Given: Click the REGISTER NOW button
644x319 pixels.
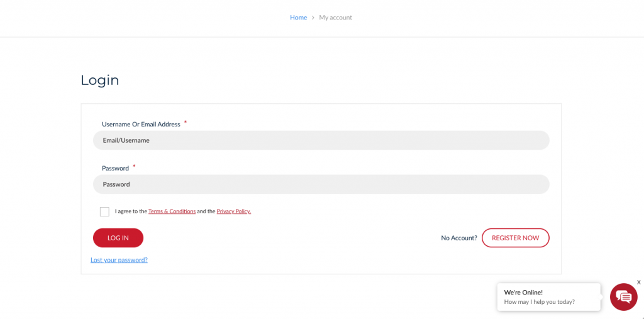Looking at the screenshot, I should [x=515, y=238].
